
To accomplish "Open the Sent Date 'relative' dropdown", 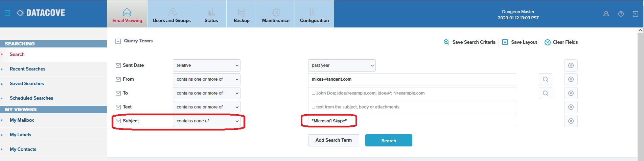I will tap(206, 65).
